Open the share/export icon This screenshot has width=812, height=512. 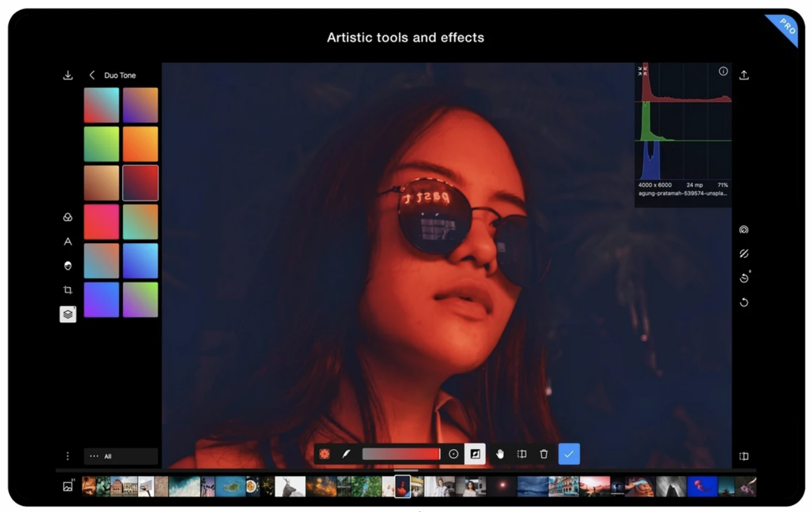(x=744, y=75)
